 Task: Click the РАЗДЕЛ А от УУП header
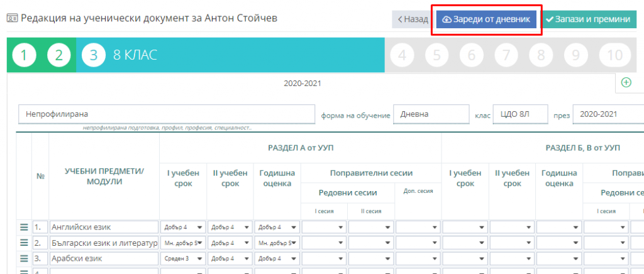[300, 148]
